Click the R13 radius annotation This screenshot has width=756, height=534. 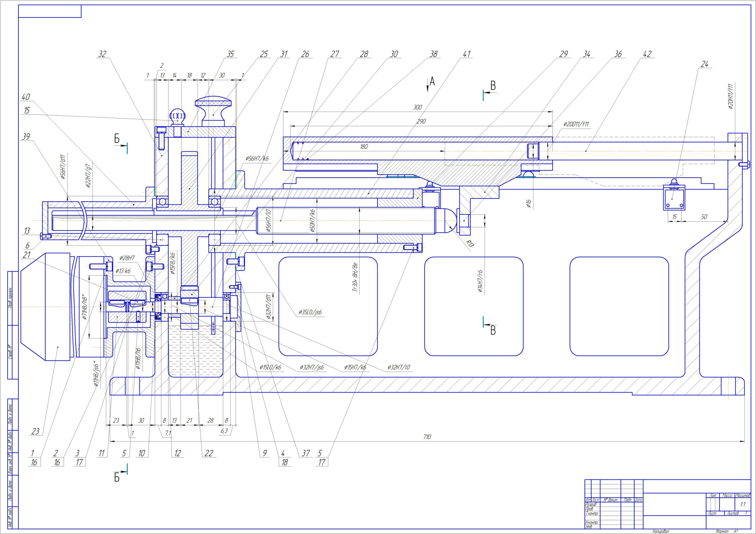tap(469, 243)
